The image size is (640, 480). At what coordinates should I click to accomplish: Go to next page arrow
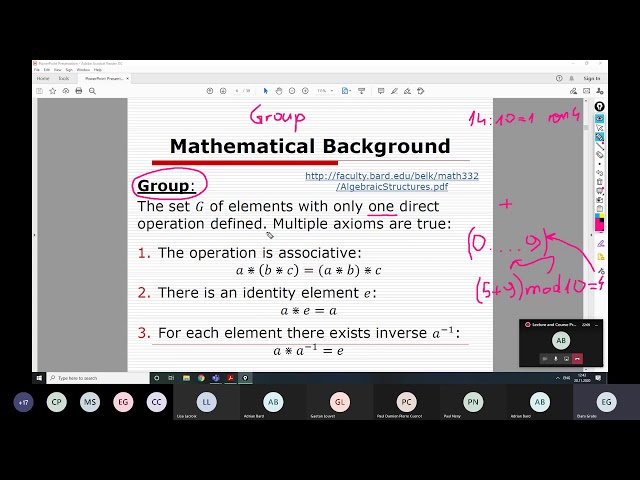(223, 91)
